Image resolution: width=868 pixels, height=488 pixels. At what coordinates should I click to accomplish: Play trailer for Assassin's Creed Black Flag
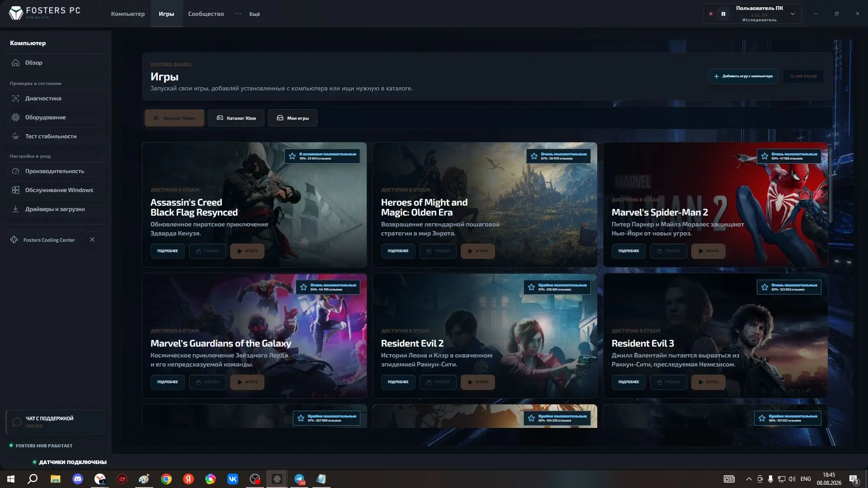[x=208, y=251]
